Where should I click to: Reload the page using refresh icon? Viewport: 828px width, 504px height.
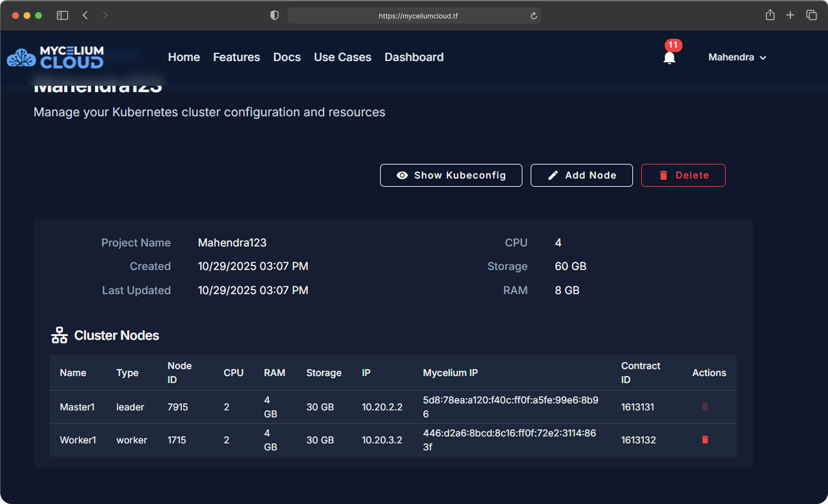(533, 16)
